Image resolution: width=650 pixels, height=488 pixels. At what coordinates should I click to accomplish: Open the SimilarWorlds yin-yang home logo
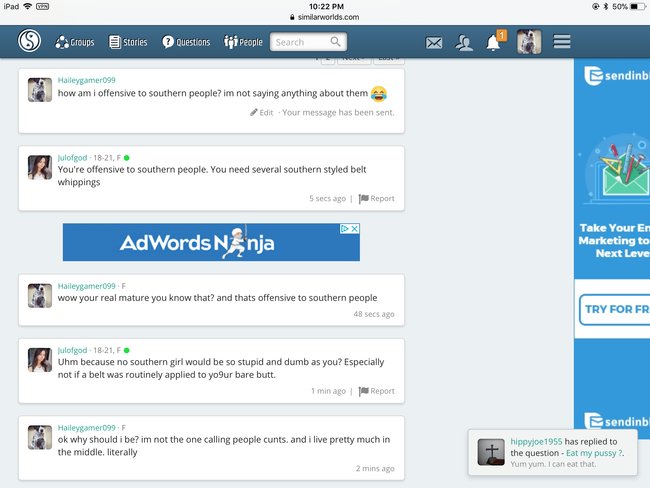coord(29,41)
